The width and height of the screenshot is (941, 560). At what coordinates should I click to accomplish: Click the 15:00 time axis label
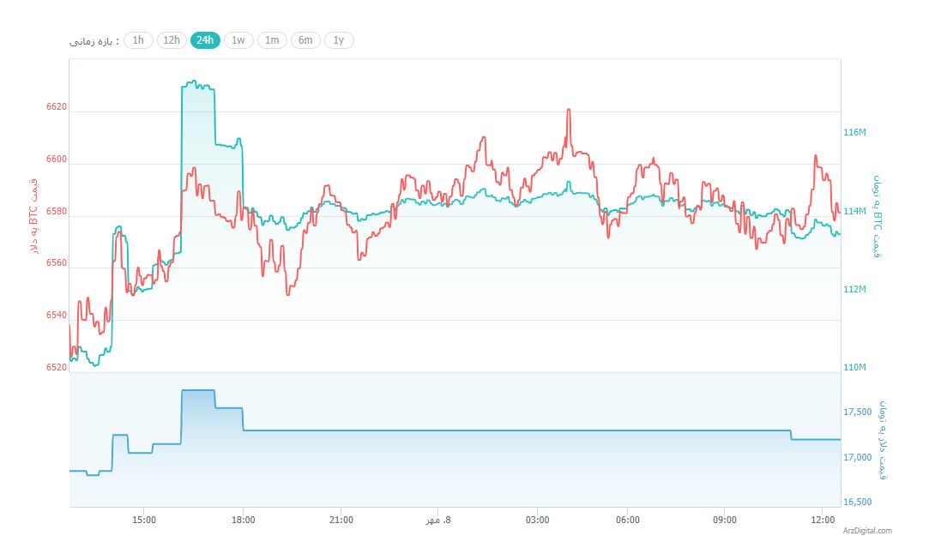144,520
